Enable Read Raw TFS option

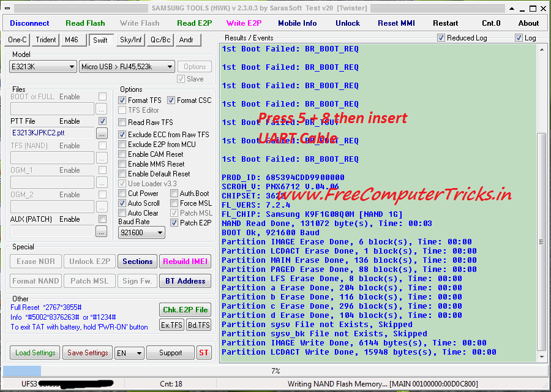tap(122, 123)
